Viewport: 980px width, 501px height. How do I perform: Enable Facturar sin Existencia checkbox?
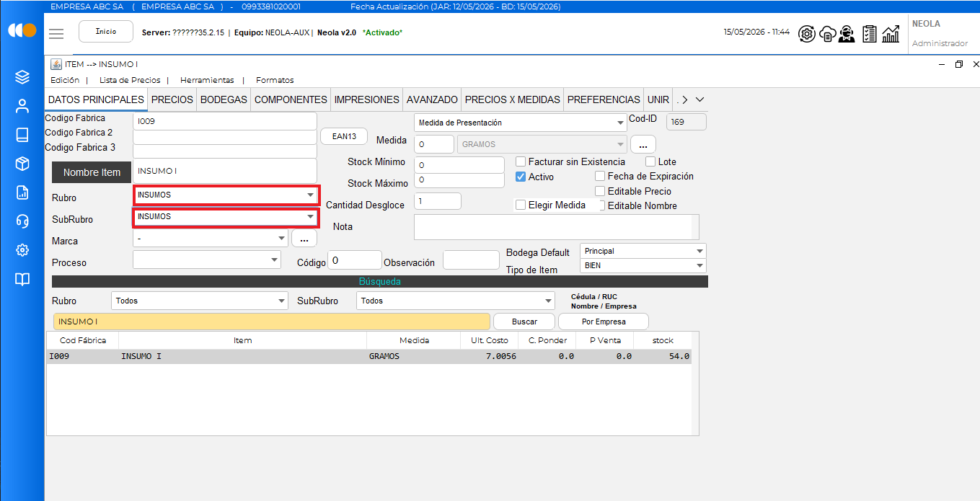(521, 162)
